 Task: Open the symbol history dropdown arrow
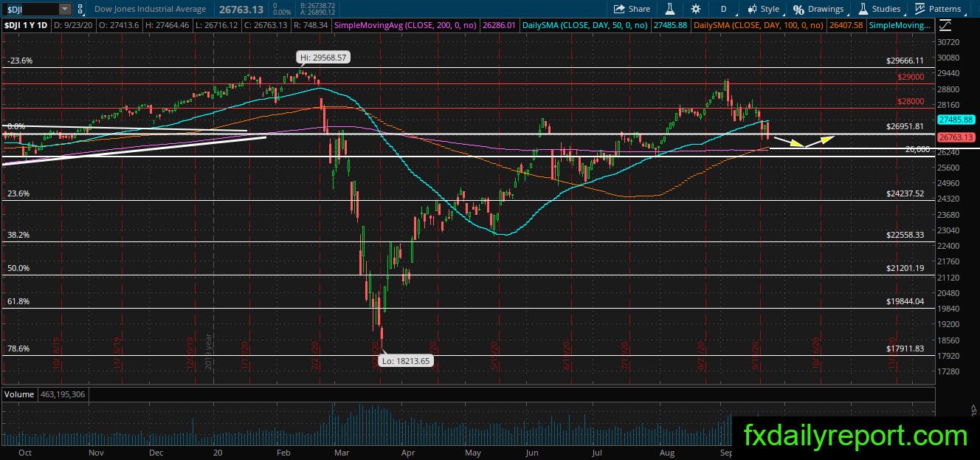[x=65, y=9]
